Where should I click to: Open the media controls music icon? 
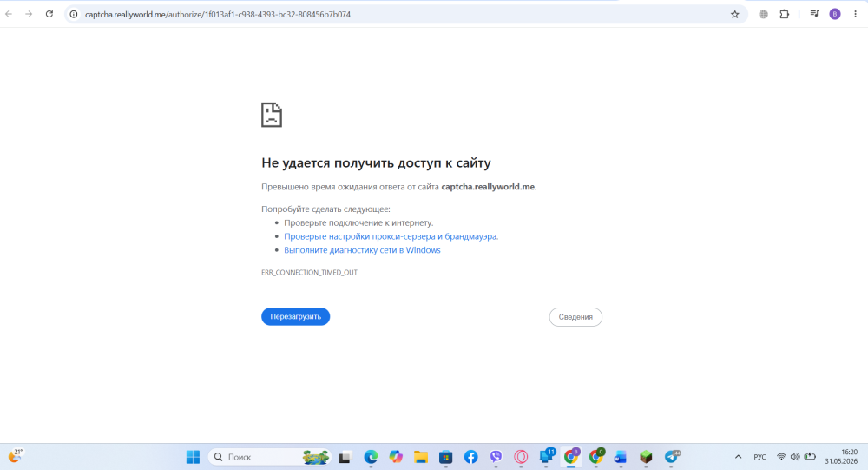[814, 14]
